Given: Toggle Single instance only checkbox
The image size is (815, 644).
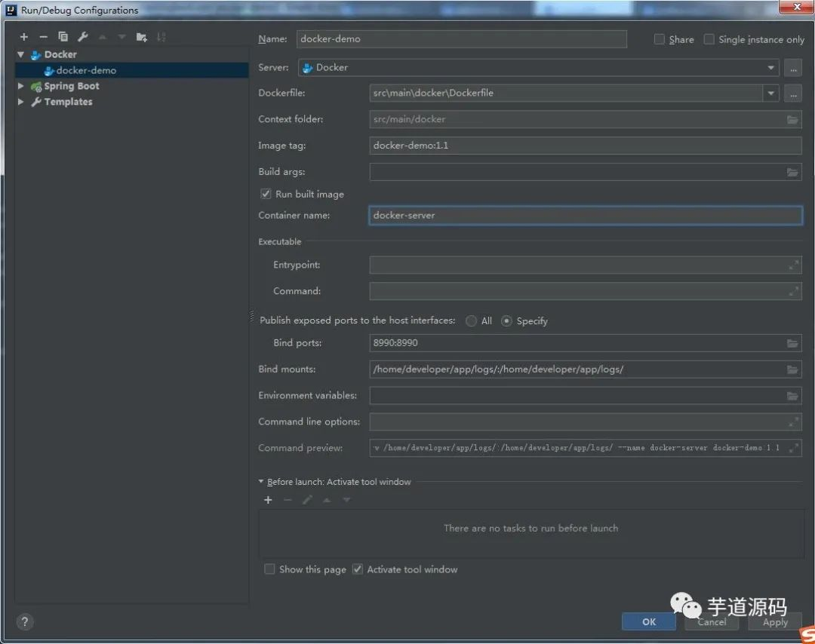Looking at the screenshot, I should click(x=709, y=39).
